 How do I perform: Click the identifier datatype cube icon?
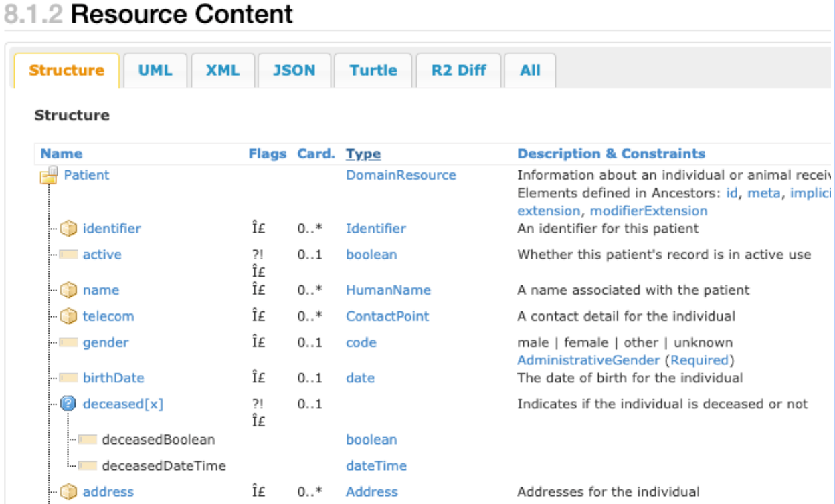pos(68,229)
